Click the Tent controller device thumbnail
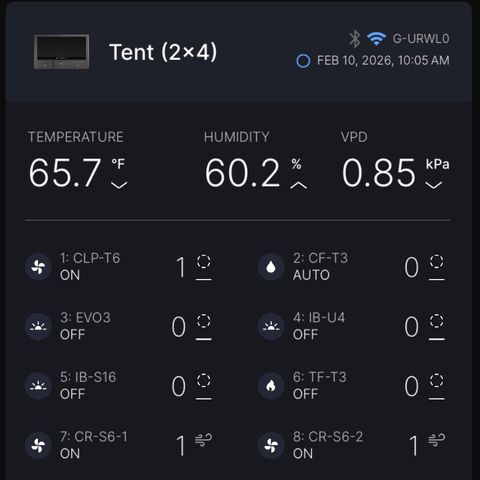480x480 pixels. point(61,52)
